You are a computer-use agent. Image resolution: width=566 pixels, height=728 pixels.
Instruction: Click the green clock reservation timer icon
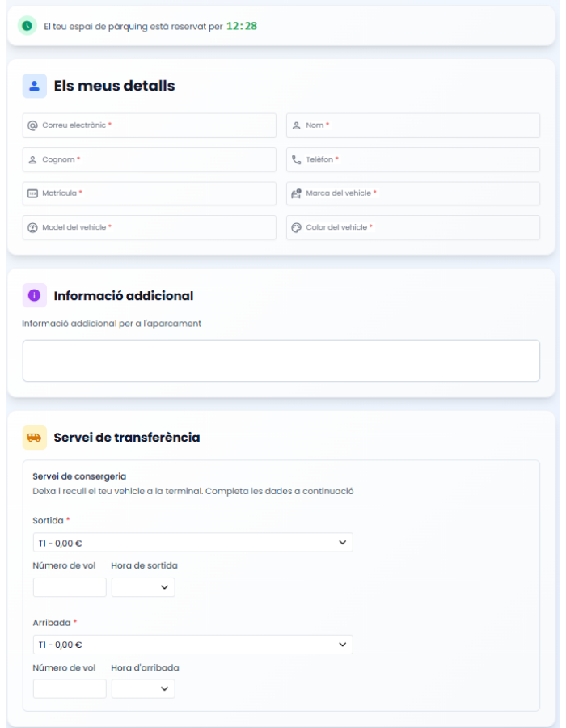pos(27,26)
